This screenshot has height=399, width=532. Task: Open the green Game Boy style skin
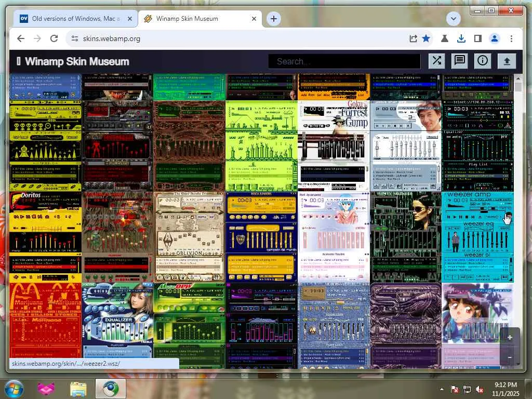pos(261,145)
